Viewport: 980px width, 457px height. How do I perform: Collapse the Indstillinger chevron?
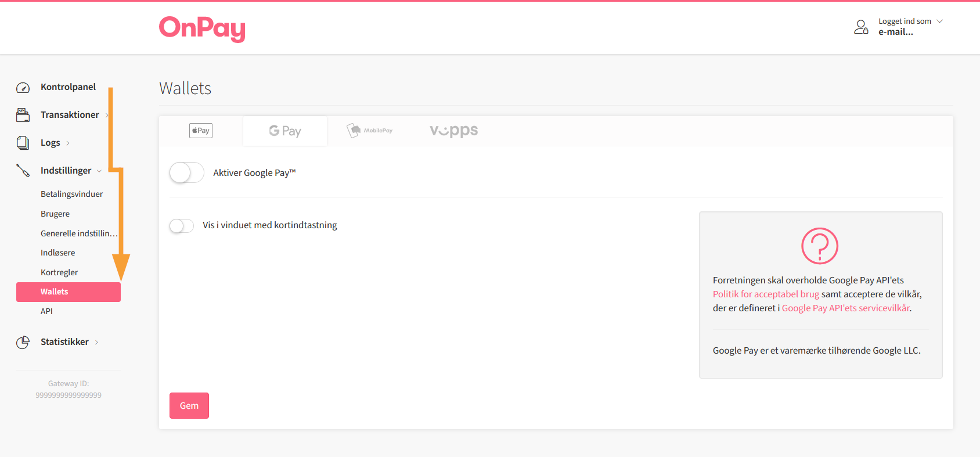pos(99,171)
